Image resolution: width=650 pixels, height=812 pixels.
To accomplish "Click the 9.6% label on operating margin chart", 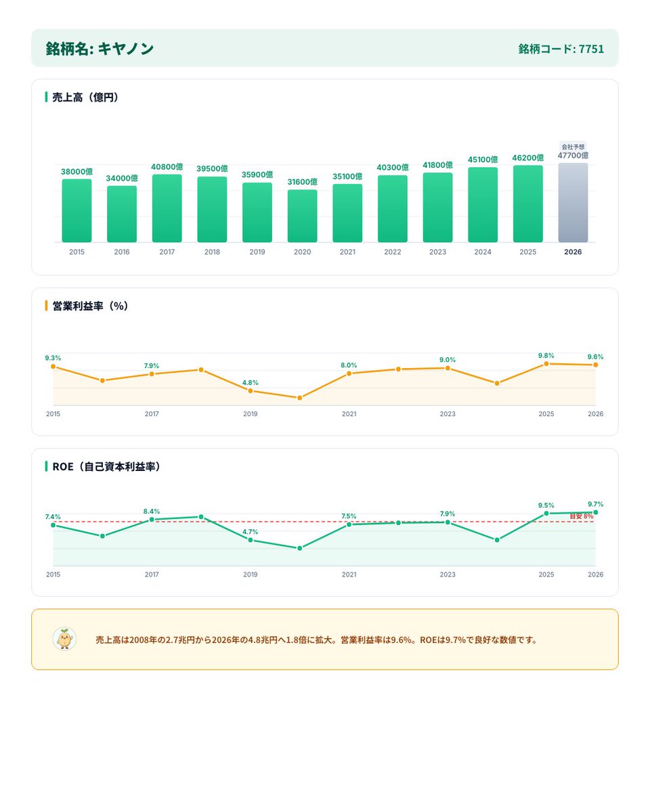I will [x=595, y=357].
